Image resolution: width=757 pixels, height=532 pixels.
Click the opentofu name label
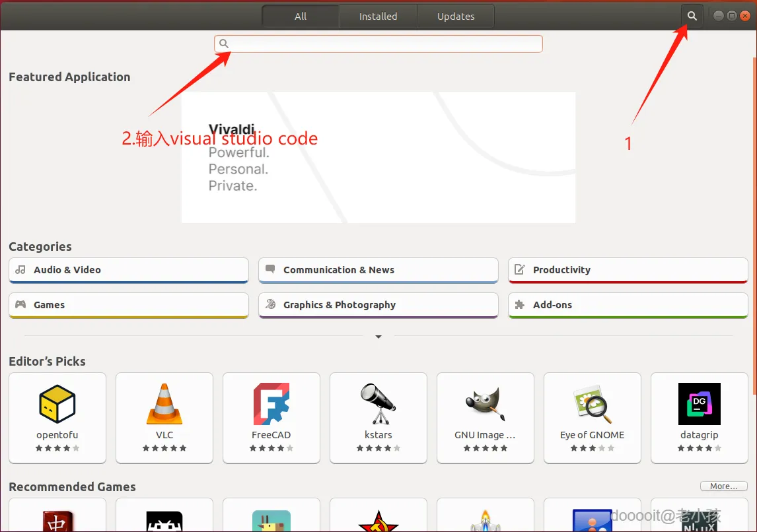pos(57,435)
